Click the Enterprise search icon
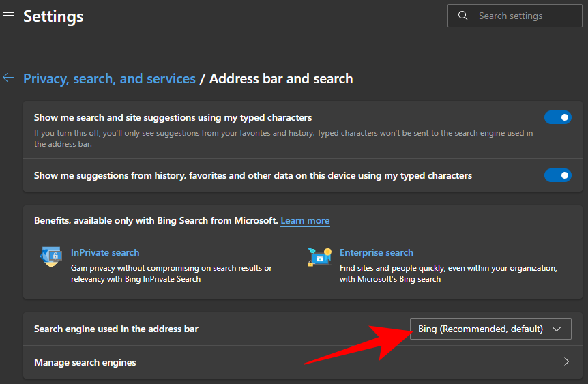588x384 pixels. pos(320,258)
